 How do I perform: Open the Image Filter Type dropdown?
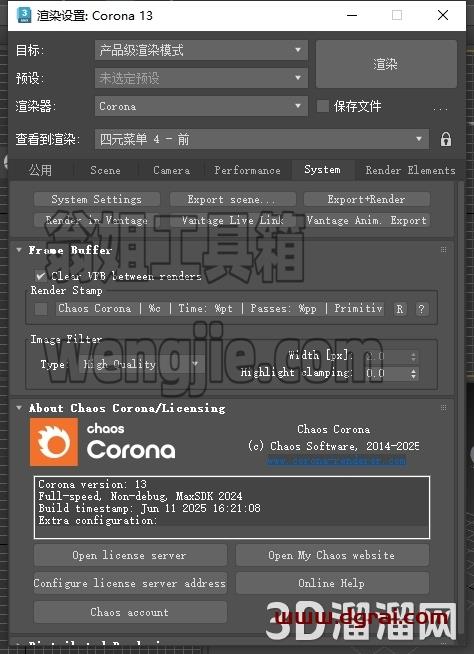coord(142,364)
